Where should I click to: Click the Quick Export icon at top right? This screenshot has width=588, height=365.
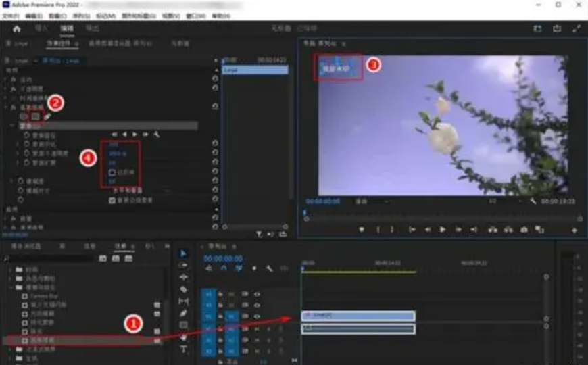click(x=557, y=29)
